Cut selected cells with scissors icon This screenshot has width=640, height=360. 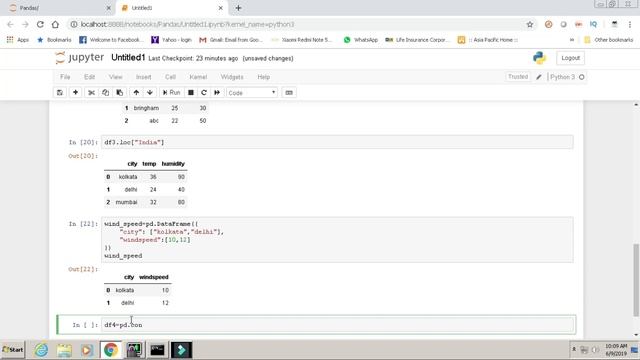[x=91, y=93]
